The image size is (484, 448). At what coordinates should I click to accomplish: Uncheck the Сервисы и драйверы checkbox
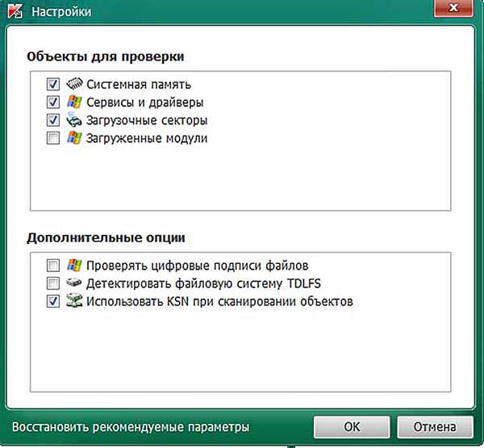(53, 102)
